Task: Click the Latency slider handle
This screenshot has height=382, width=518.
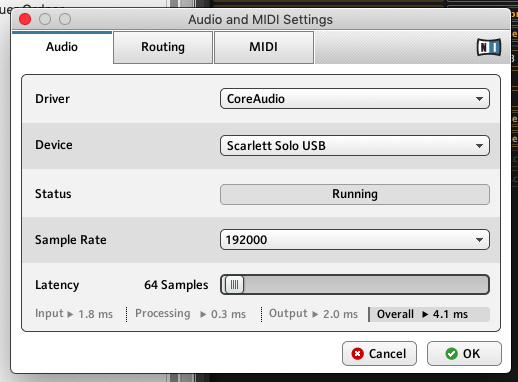Action: pos(234,285)
